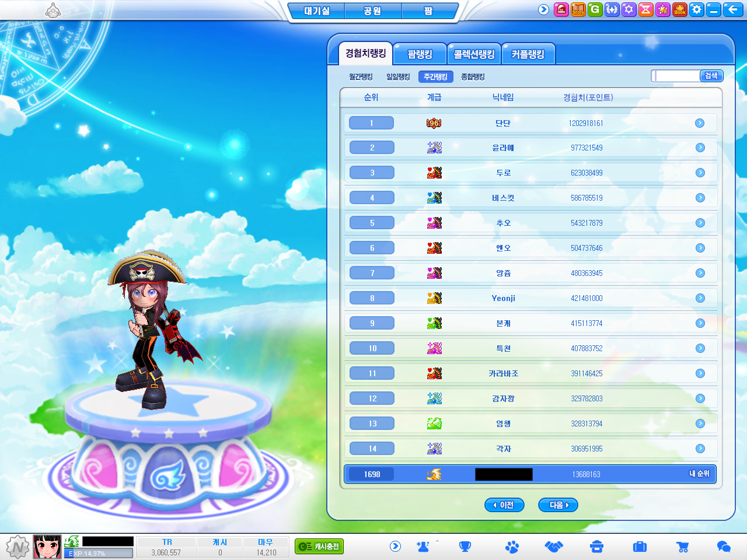The image size is (747, 560).
Task: Go to 대기실 in top navigation
Action: pos(317,11)
